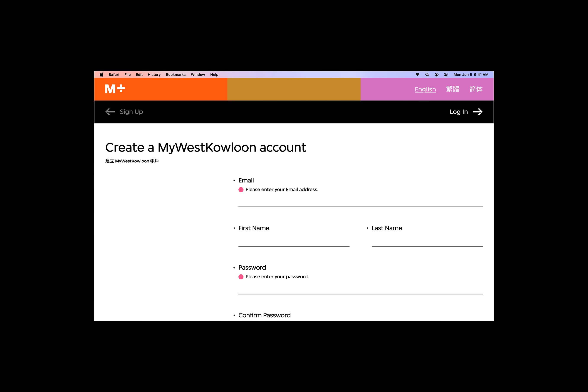Click the search icon in Safari toolbar
Viewport: 588px width, 392px height.
coord(427,74)
